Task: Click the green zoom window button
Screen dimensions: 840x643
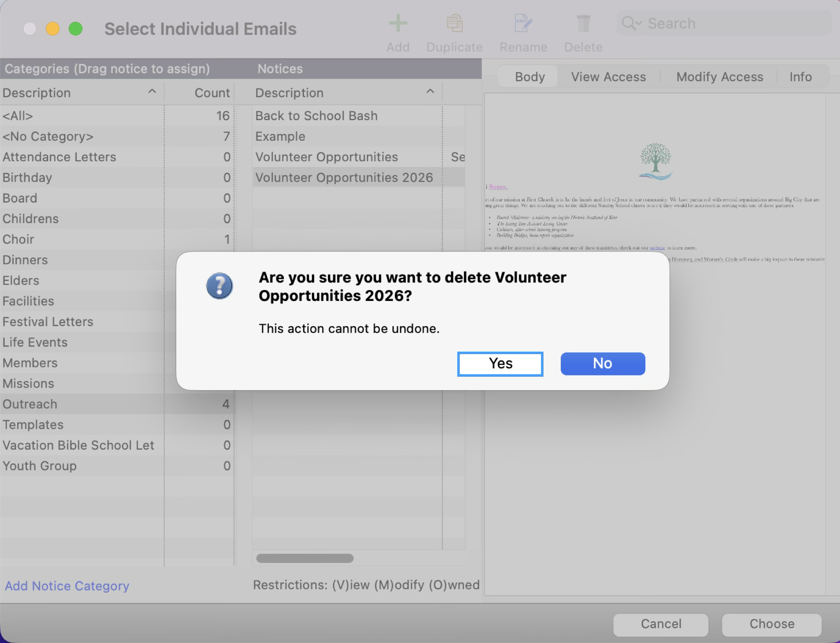Action: [75, 28]
